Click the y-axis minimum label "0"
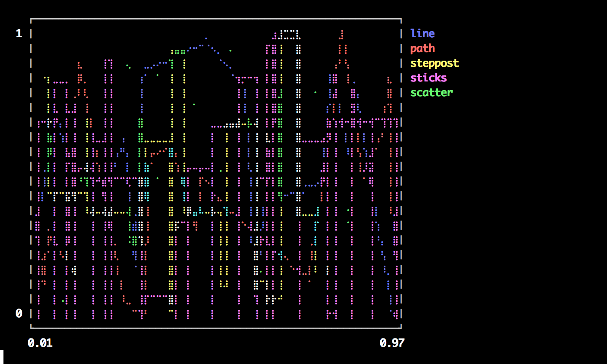 click(19, 313)
